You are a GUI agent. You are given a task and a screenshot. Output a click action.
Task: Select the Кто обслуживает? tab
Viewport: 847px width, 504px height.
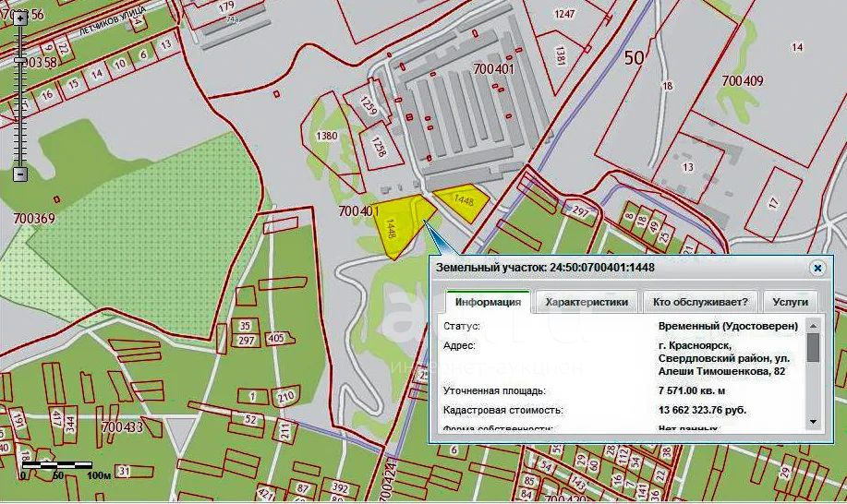pos(700,302)
